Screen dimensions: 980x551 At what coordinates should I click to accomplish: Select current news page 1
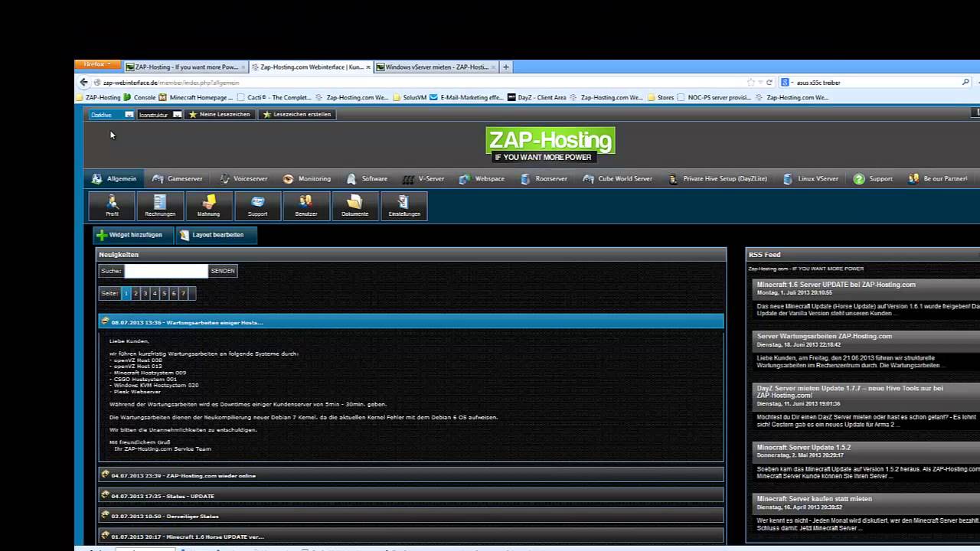point(126,293)
